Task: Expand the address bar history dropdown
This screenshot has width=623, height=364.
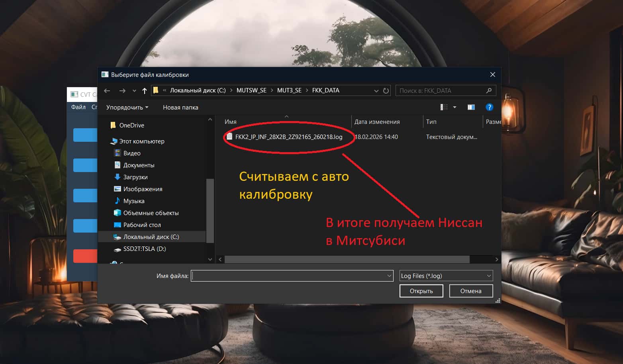Action: tap(376, 91)
